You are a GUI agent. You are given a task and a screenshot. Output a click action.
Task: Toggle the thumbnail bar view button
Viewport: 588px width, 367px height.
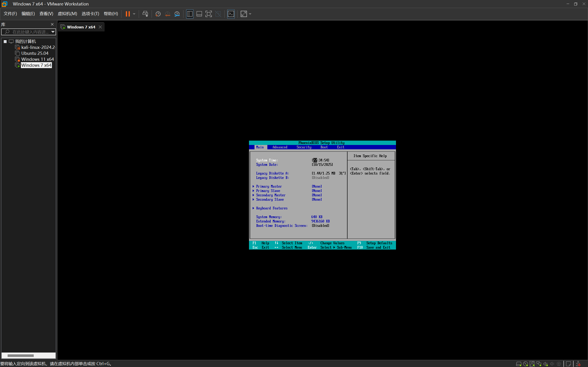tap(199, 14)
